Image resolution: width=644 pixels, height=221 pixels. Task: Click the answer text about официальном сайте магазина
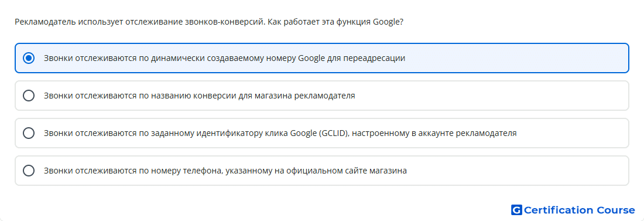(225, 171)
